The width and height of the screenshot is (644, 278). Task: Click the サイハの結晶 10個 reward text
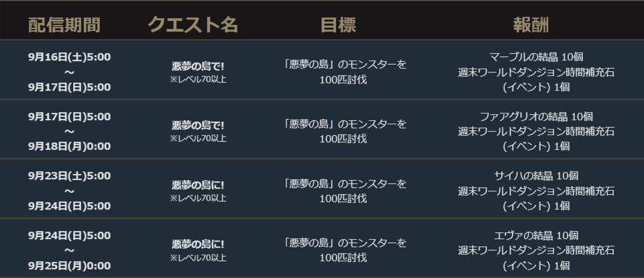pos(535,176)
